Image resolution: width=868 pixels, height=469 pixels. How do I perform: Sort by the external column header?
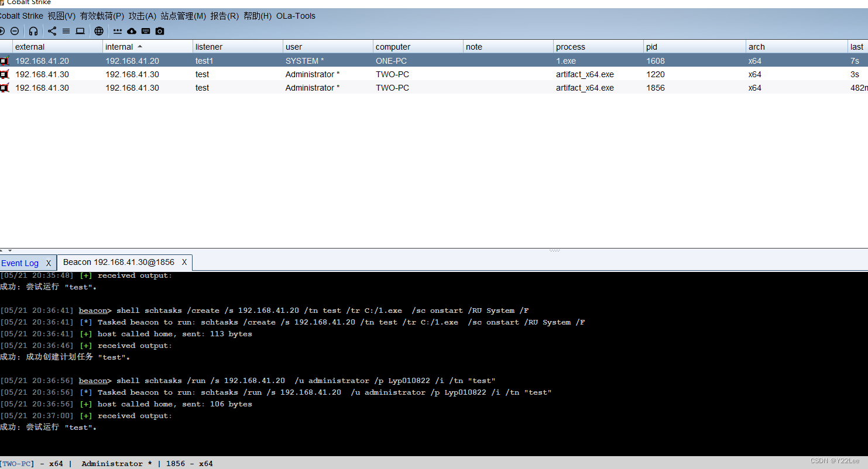(57, 47)
